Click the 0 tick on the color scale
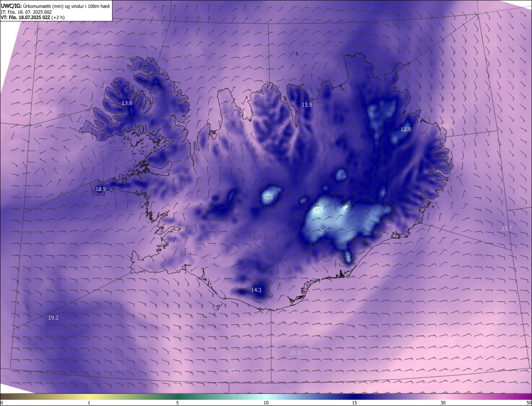 pyautogui.click(x=1, y=403)
